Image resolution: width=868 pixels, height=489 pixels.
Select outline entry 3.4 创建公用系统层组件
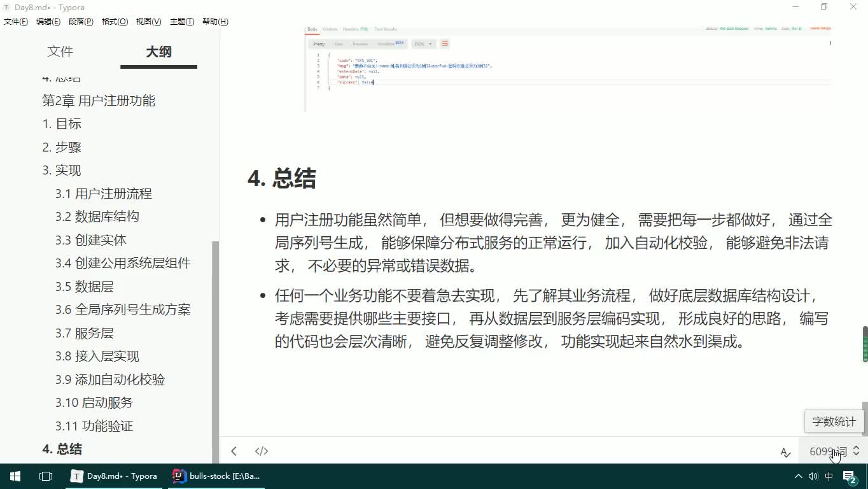point(123,263)
